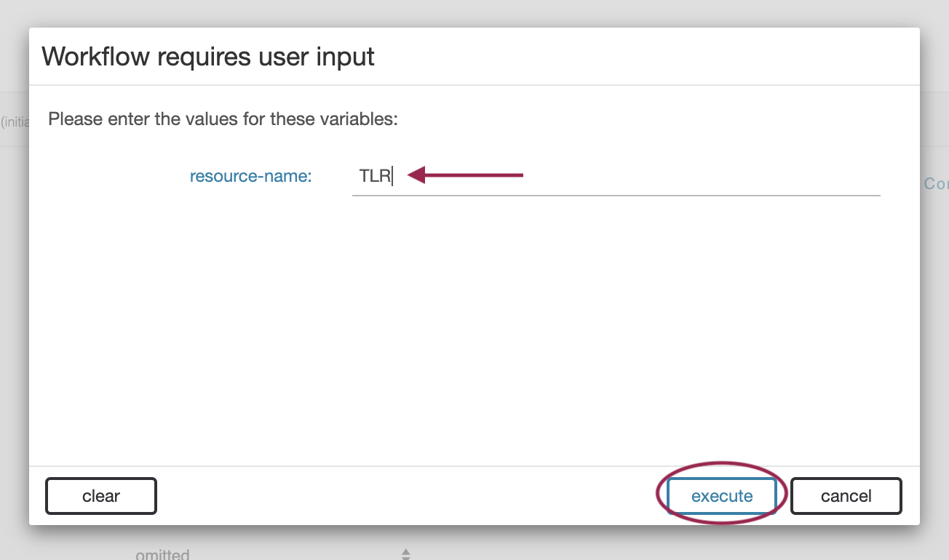Click the partial 'Cor' text at right edge
The image size is (949, 560).
(935, 184)
